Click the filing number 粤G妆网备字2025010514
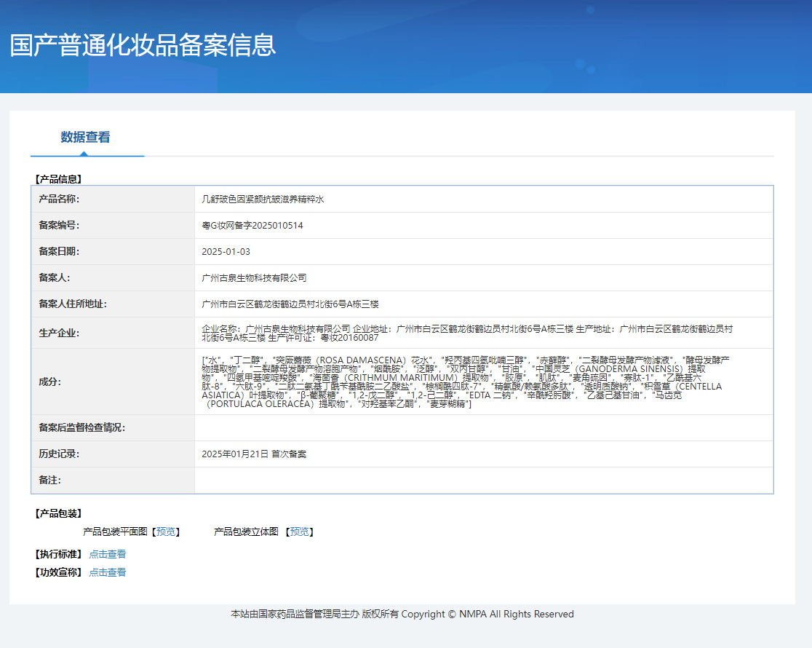The image size is (812, 648). pyautogui.click(x=252, y=226)
